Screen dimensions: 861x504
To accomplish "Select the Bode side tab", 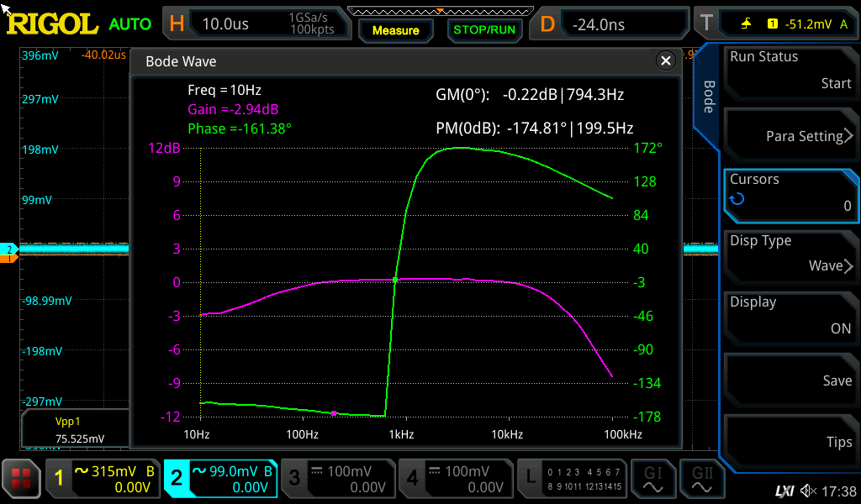I will [x=708, y=97].
